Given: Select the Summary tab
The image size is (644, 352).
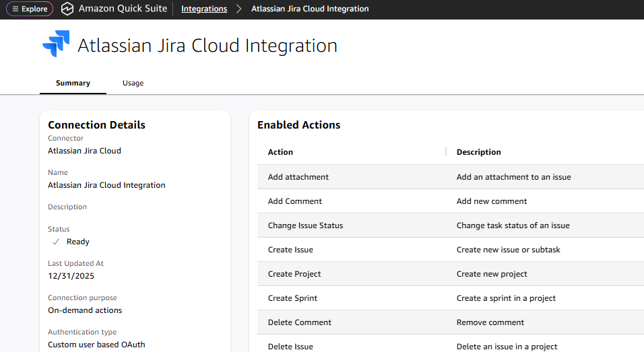Looking at the screenshot, I should click(73, 83).
